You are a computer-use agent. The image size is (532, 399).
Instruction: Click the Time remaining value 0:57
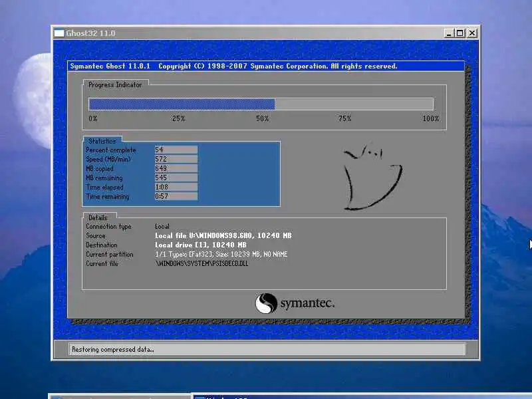tap(176, 196)
